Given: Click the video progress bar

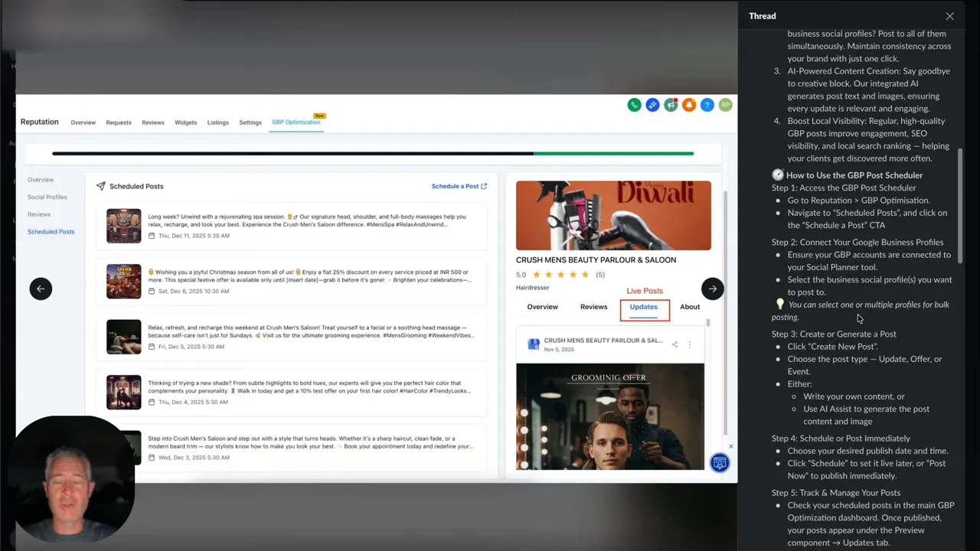Looking at the screenshot, I should click(373, 153).
